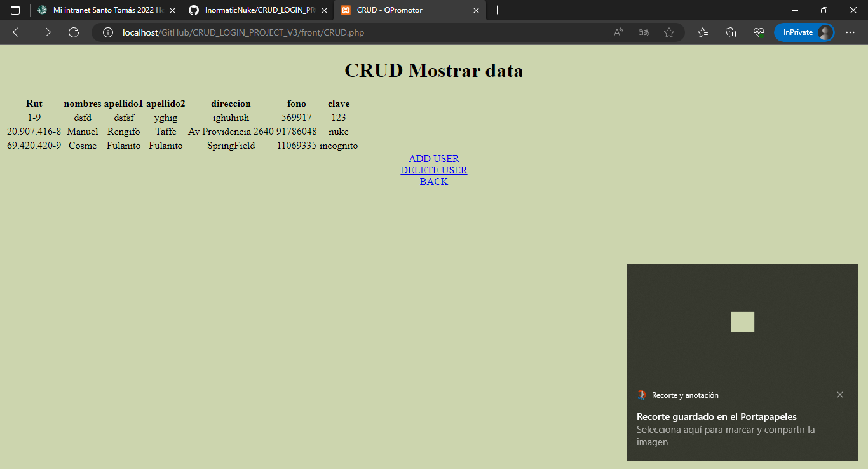Click the browser back arrow
868x469 pixels.
[17, 32]
